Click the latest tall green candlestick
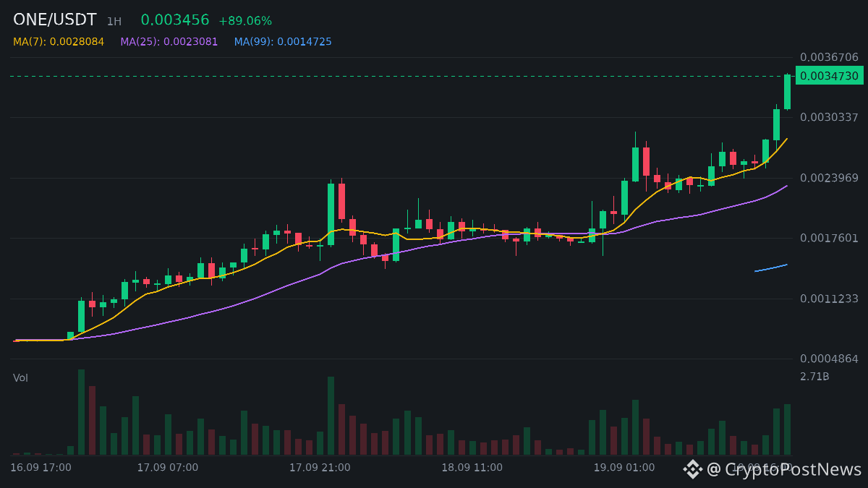868x488 pixels. (x=787, y=91)
